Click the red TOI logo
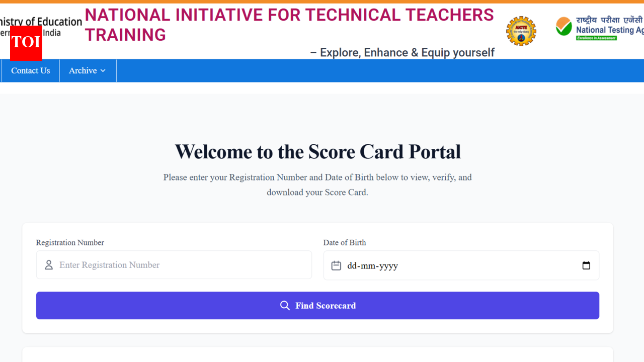The image size is (644, 362). pos(26,42)
